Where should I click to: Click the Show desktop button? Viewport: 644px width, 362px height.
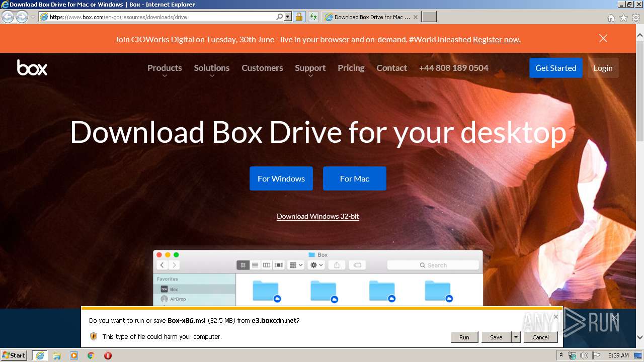(x=639, y=355)
